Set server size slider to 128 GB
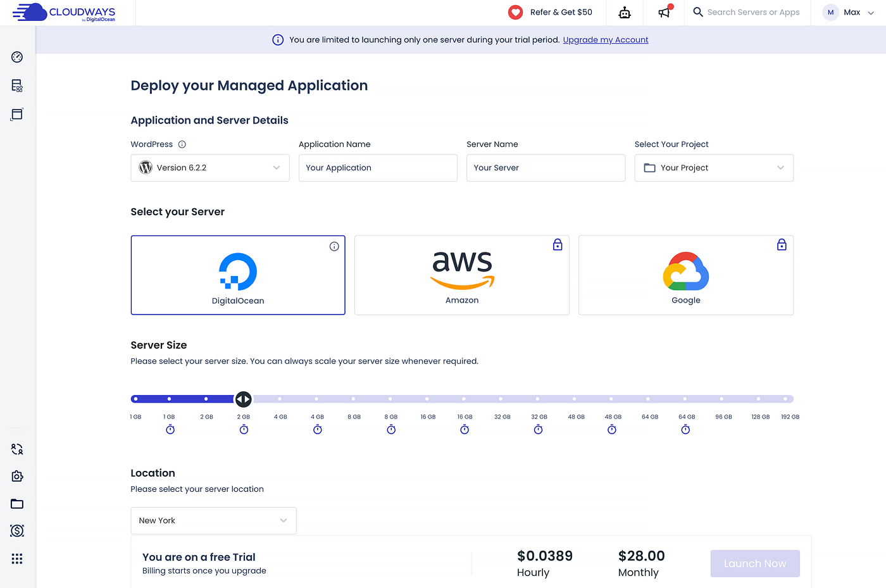 (758, 399)
